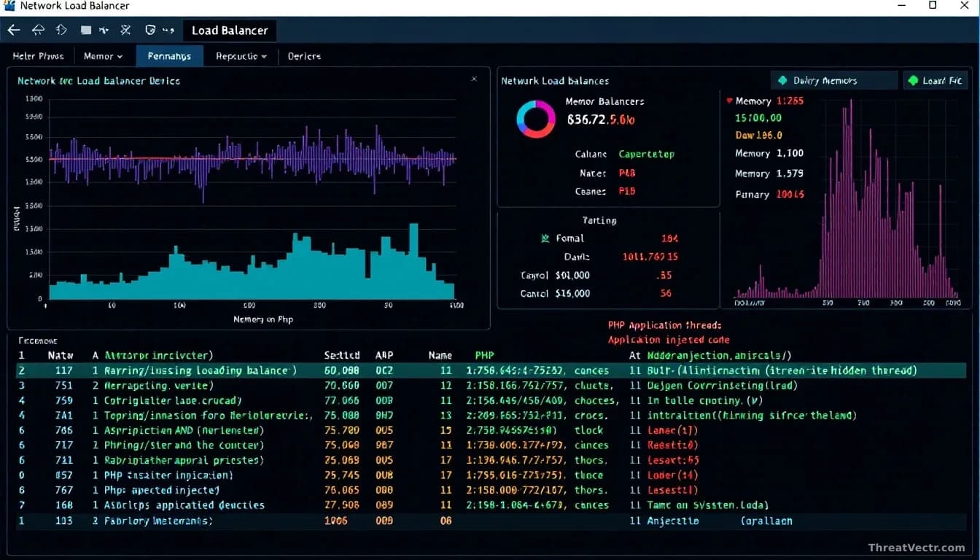Select row Rayring/inssing loading balance
The image size is (980, 560).
point(490,370)
